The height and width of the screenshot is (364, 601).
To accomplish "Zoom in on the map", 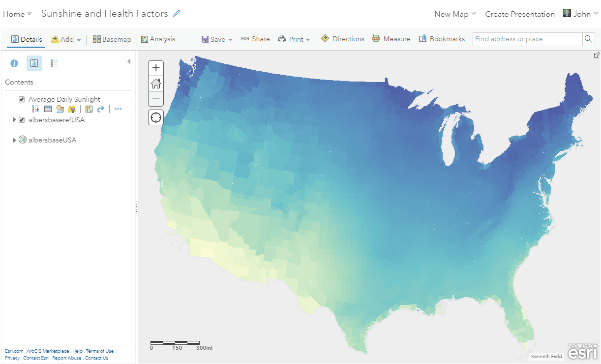I will [156, 68].
